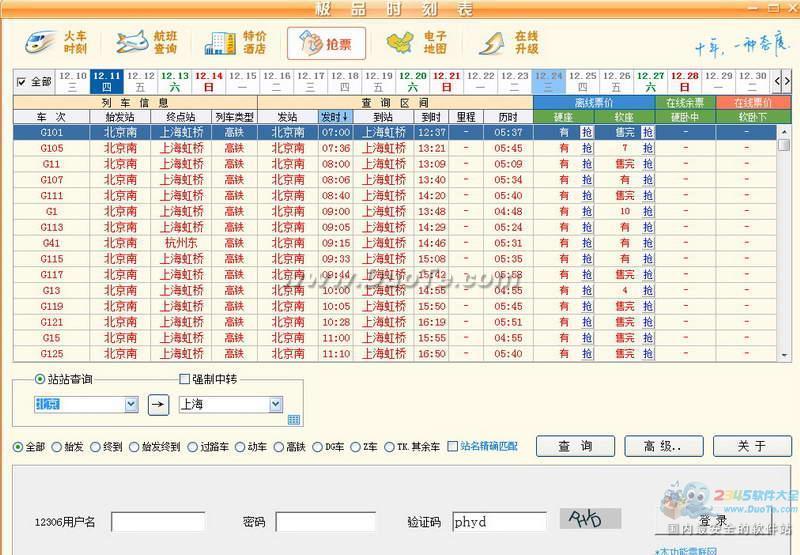
Task: Open the 火车时刻 train timetable icon
Action: coord(57,42)
